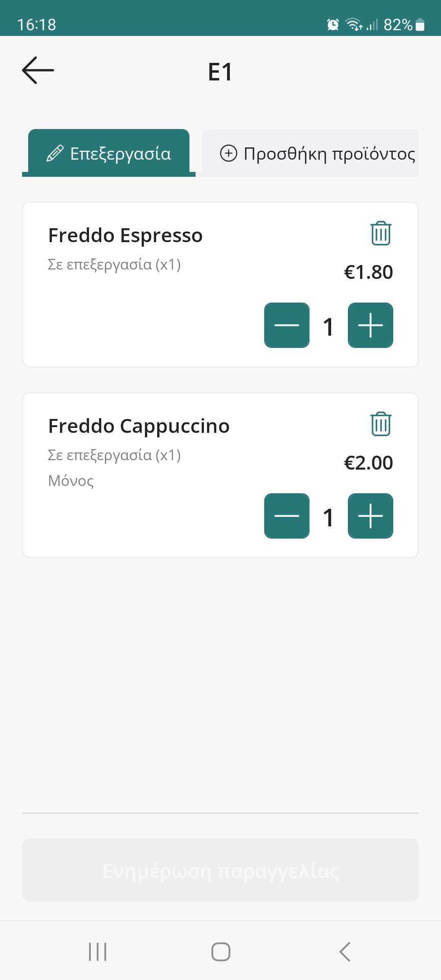
Task: Tap the €2.00 price label
Action: 368,463
